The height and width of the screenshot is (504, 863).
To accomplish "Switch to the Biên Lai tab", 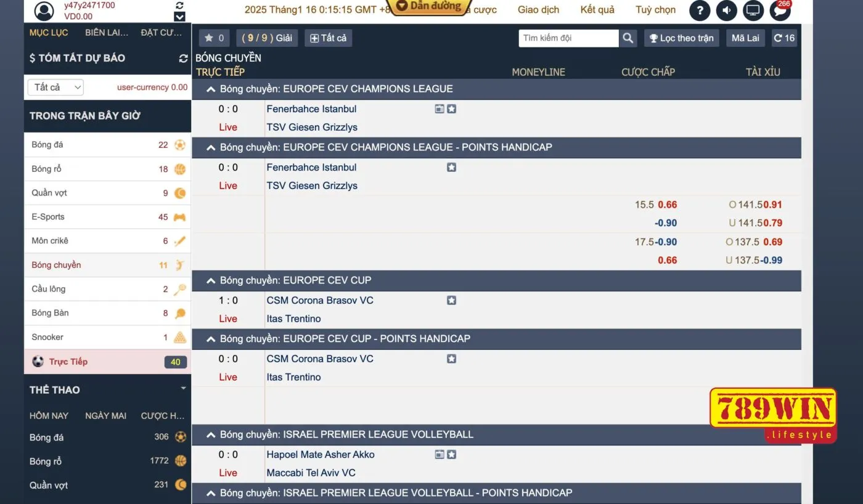I will 107,33.
